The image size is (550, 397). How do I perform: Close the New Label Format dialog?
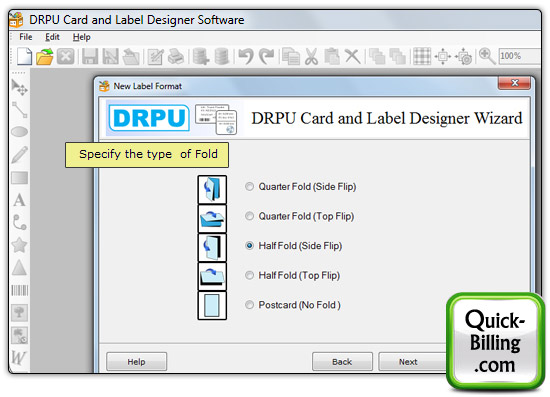514,83
